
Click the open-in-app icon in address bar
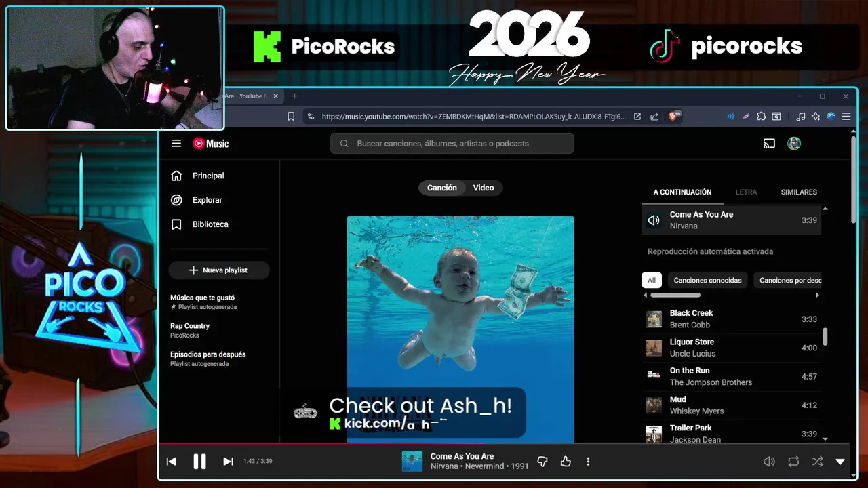click(637, 117)
